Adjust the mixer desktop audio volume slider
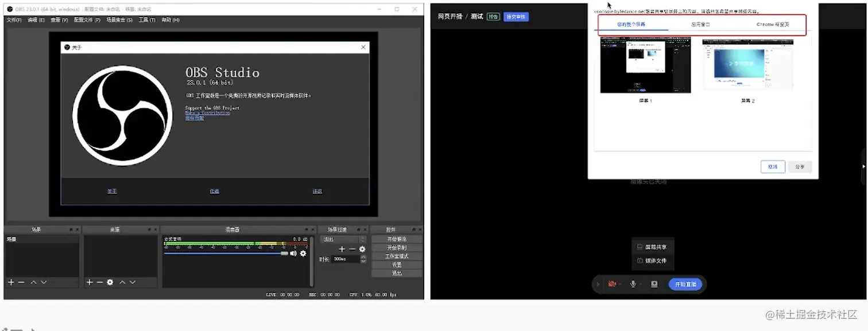This screenshot has width=868, height=331. tap(226, 253)
